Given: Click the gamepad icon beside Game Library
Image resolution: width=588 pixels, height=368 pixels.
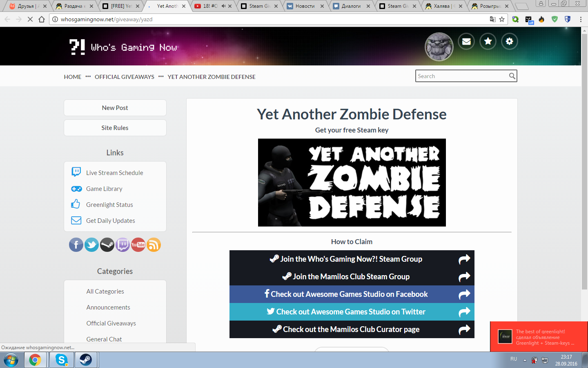Looking at the screenshot, I should click(x=76, y=189).
